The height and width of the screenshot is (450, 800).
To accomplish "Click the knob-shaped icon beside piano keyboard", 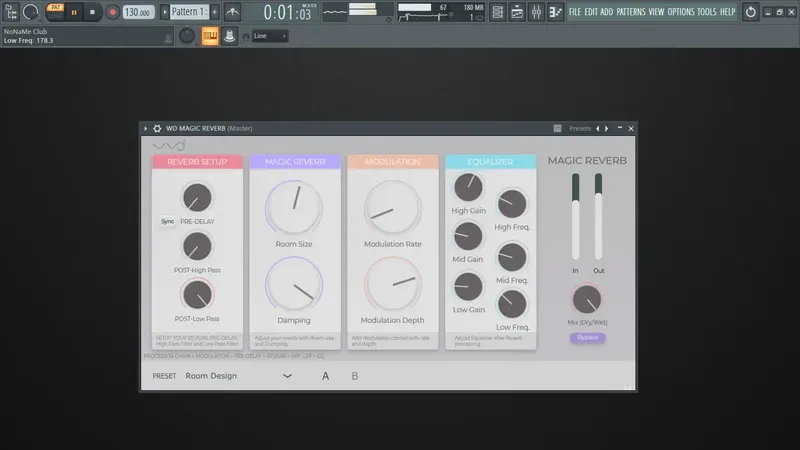I will 229,36.
